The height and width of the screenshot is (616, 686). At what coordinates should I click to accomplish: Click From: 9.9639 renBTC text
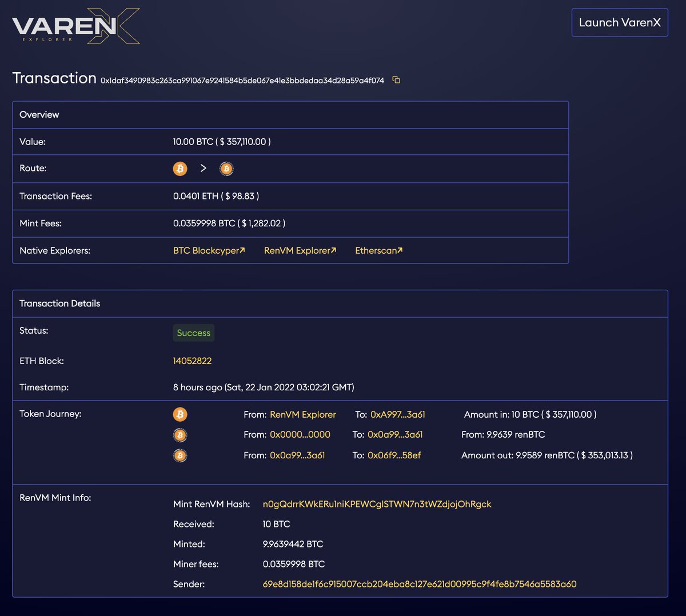(x=503, y=434)
